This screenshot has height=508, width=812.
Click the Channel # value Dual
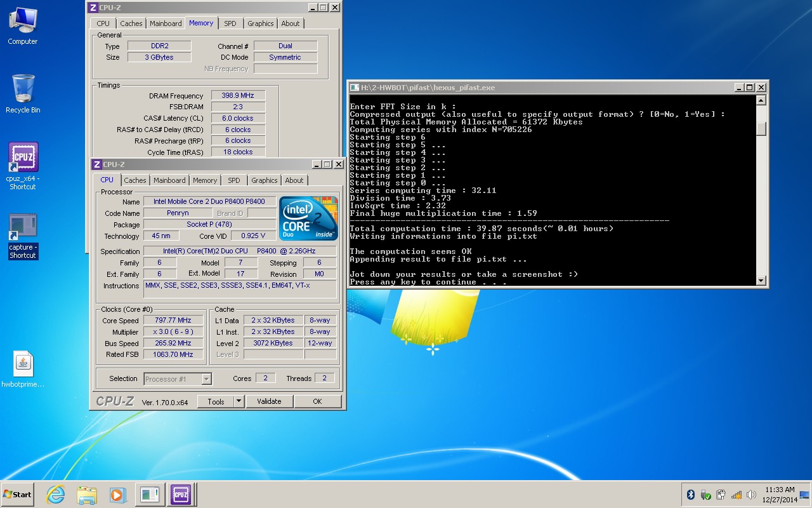(285, 46)
